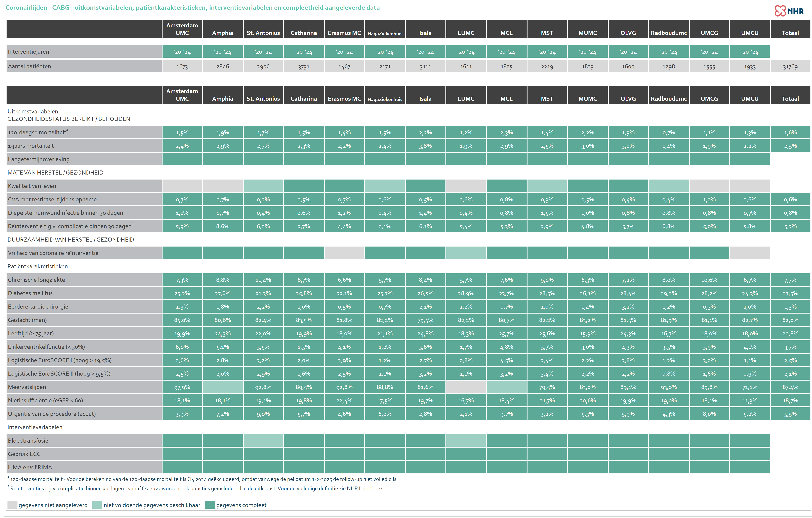Click the 'Bloedtransfusie' row label
812x518 pixels.
pyautogui.click(x=28, y=441)
